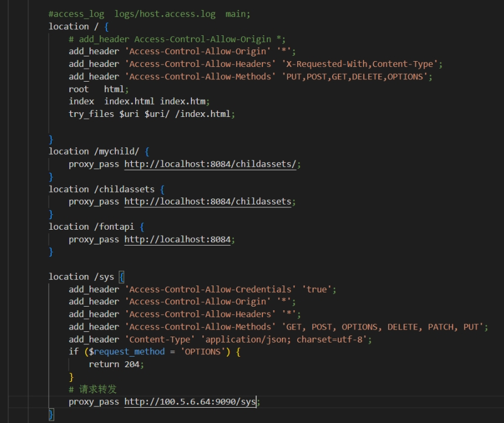Viewport: 504px width, 423px height.
Task: Click the 'X-Requested-With,Content-Type' header value
Action: (x=359, y=64)
